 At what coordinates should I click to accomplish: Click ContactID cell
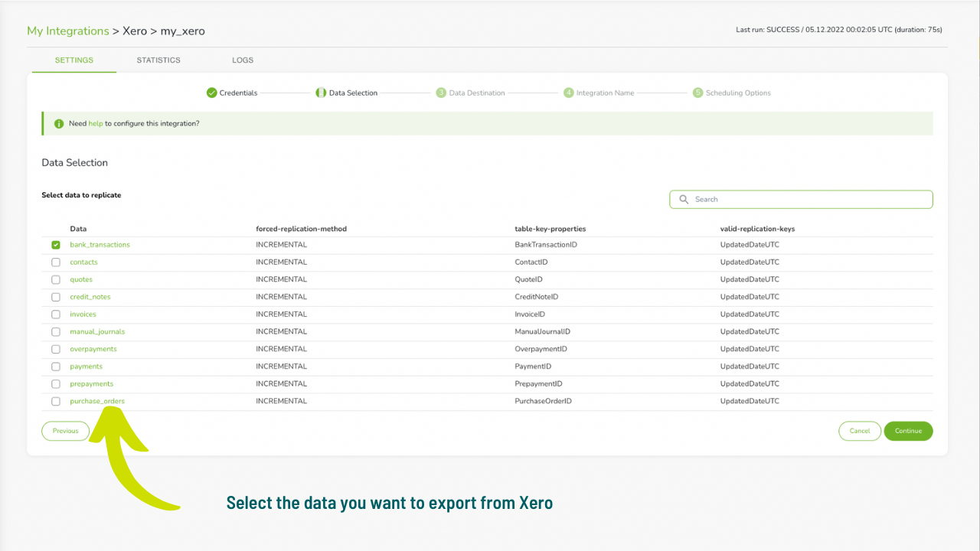tap(531, 262)
